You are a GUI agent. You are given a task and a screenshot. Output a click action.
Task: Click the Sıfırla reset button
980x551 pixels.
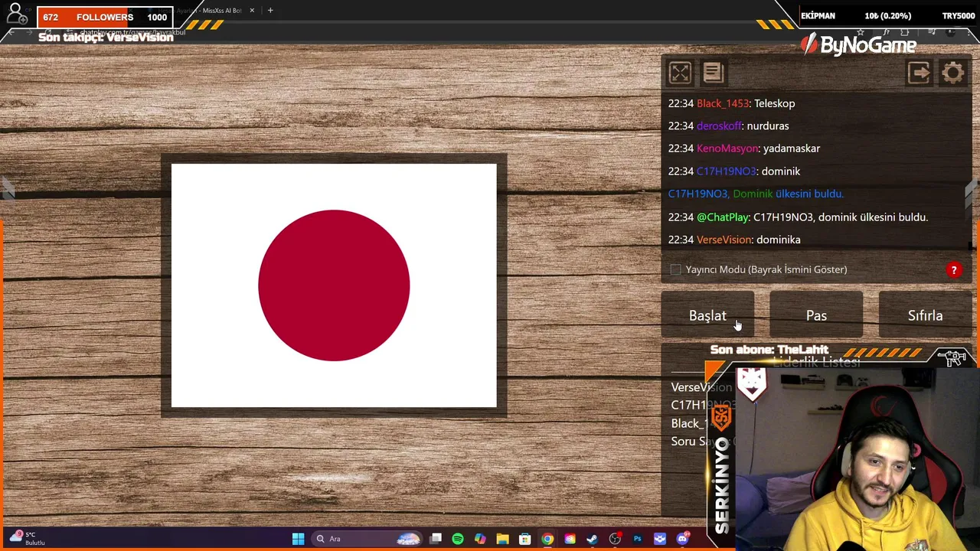pyautogui.click(x=925, y=315)
